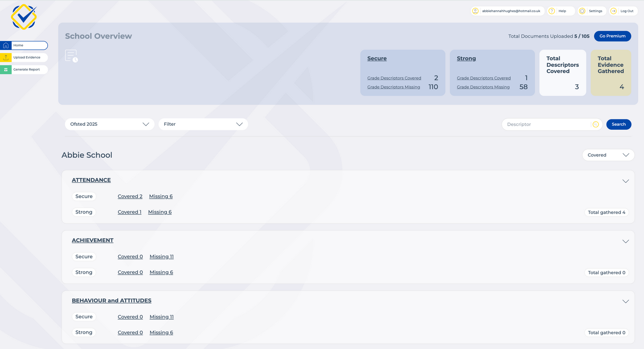
Task: Toggle the Strong badge under ACHIEVEMENT
Action: (84, 272)
